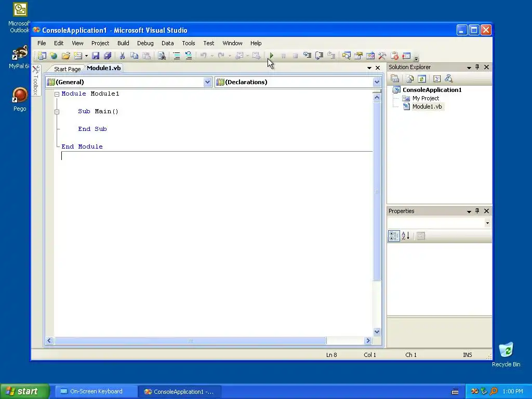
Task: Open the Project menu
Action: (x=100, y=43)
